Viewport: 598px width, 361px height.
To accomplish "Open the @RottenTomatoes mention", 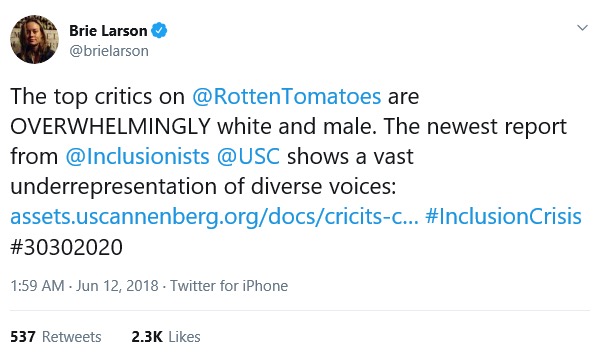I will click(286, 96).
